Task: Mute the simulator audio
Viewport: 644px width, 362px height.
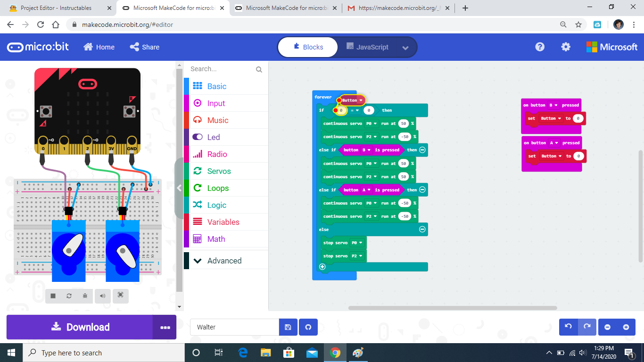Action: coord(102,296)
